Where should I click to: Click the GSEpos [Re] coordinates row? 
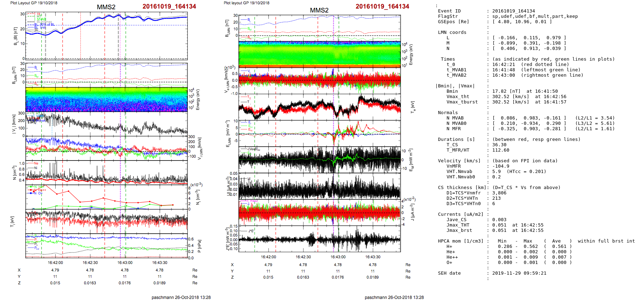[522, 22]
